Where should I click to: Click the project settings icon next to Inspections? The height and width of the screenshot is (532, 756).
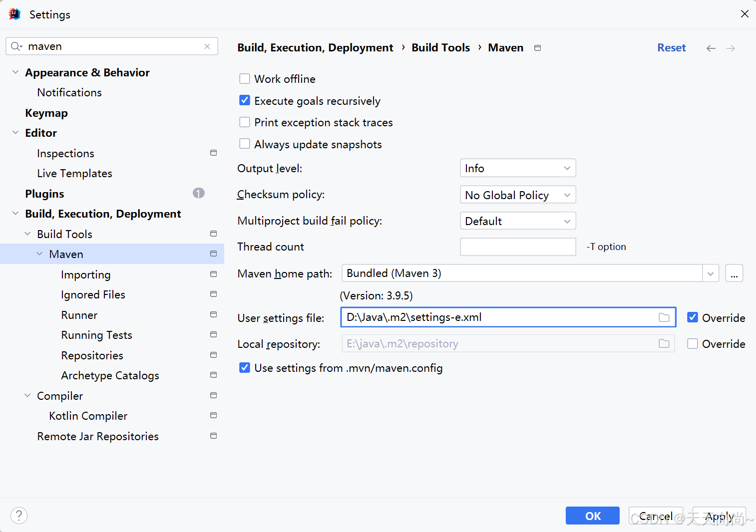pyautogui.click(x=214, y=153)
